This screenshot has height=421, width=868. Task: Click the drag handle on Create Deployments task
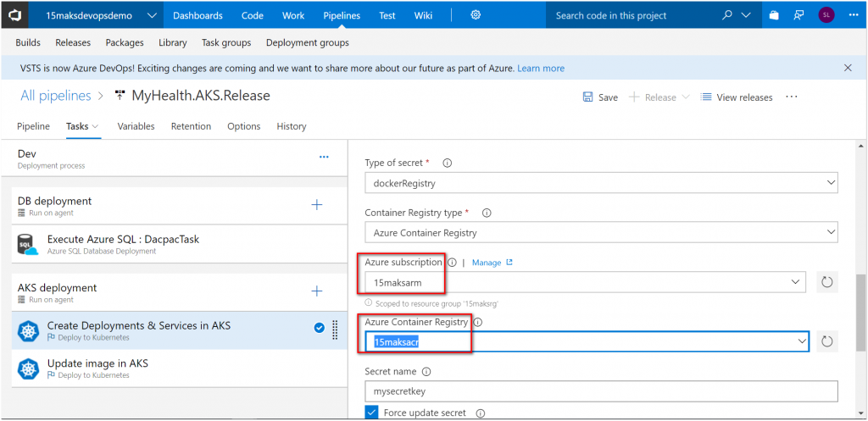334,330
